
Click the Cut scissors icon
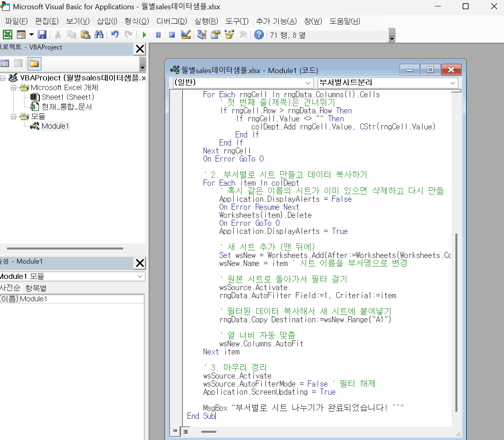(x=58, y=35)
